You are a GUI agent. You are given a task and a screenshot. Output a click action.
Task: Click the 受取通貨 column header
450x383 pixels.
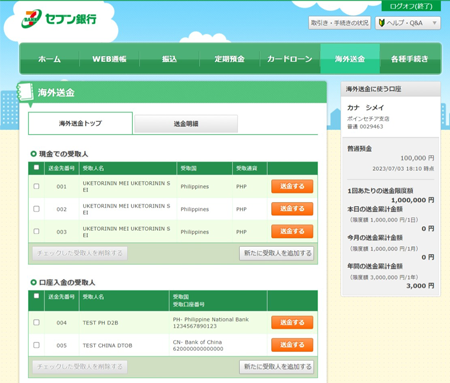click(x=247, y=168)
